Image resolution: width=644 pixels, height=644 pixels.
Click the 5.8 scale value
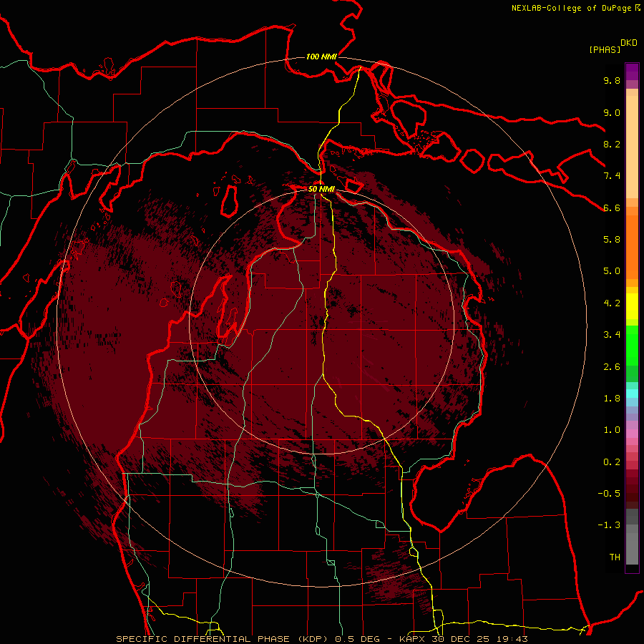tap(612, 240)
